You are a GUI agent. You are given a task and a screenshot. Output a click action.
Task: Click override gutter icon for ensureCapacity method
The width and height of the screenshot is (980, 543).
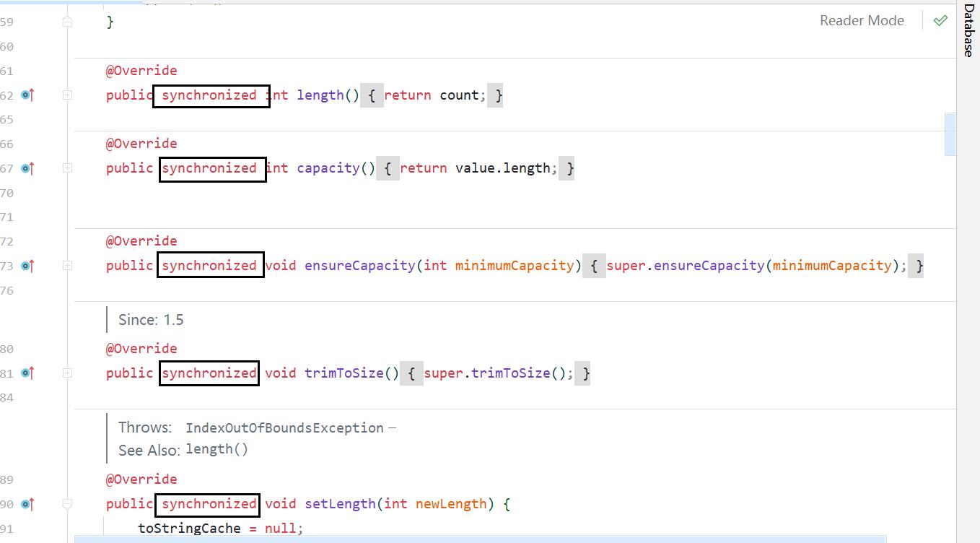coord(27,266)
